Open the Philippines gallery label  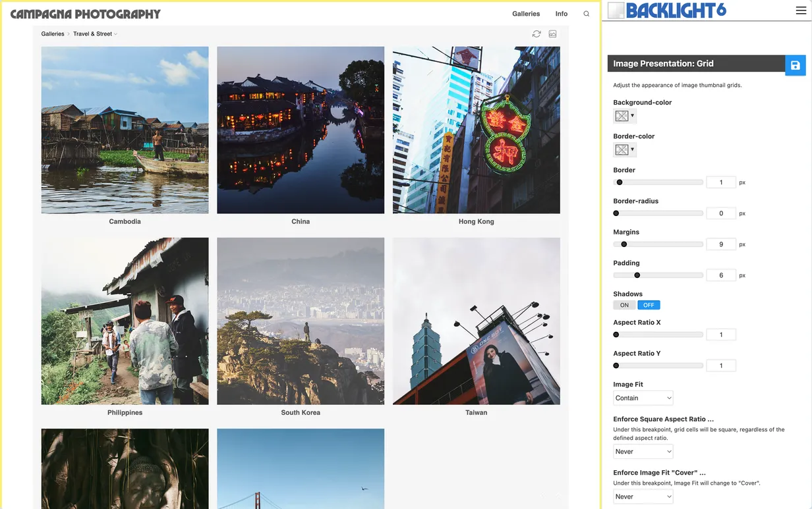coord(125,412)
